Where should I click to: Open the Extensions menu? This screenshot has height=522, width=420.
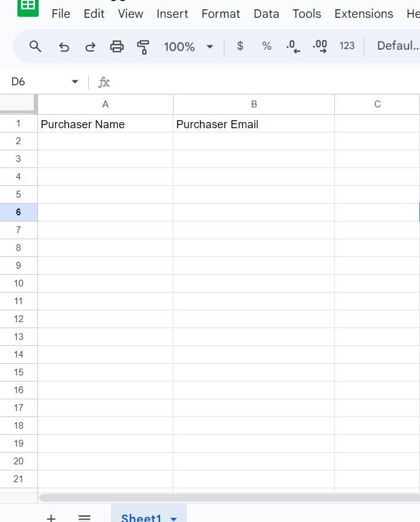(364, 13)
